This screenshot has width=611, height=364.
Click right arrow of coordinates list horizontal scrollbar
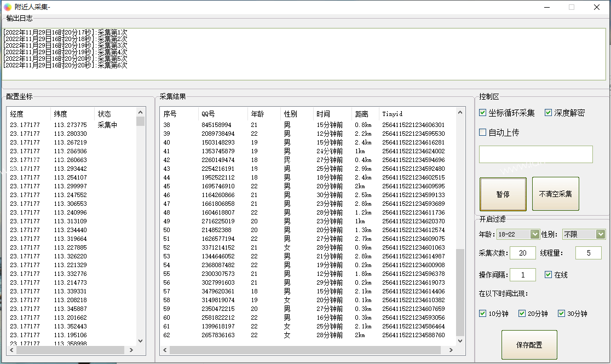[131, 350]
